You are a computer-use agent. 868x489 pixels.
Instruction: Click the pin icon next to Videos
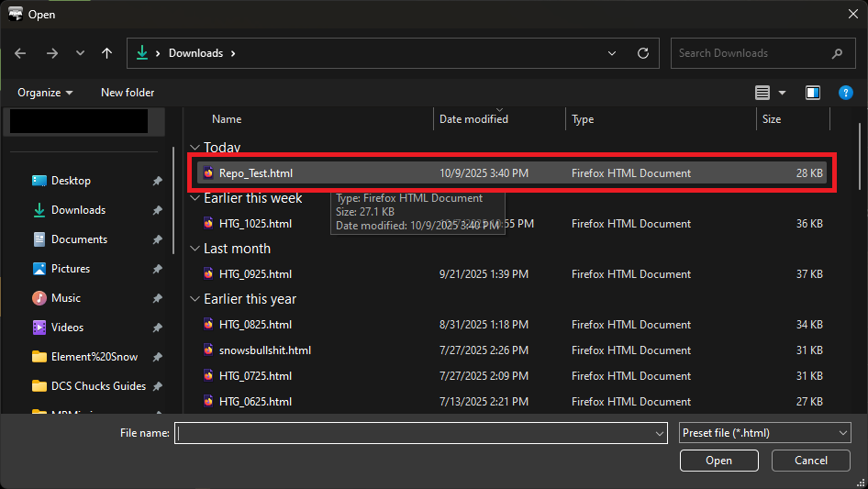(x=157, y=328)
